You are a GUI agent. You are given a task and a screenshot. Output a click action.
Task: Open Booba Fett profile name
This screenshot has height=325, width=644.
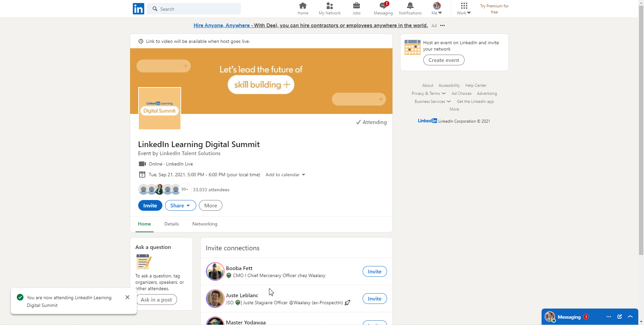[x=239, y=268]
